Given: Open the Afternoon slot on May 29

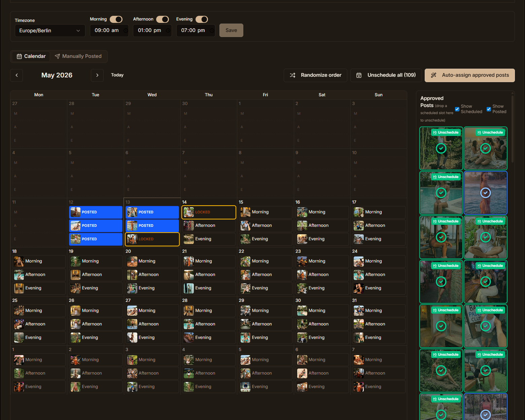Looking at the screenshot, I should coord(266,324).
